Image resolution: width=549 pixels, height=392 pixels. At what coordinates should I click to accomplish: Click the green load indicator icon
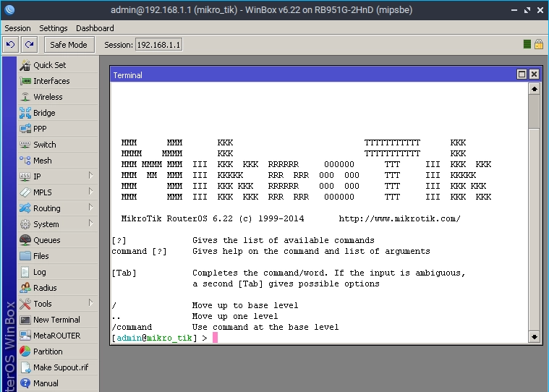527,44
